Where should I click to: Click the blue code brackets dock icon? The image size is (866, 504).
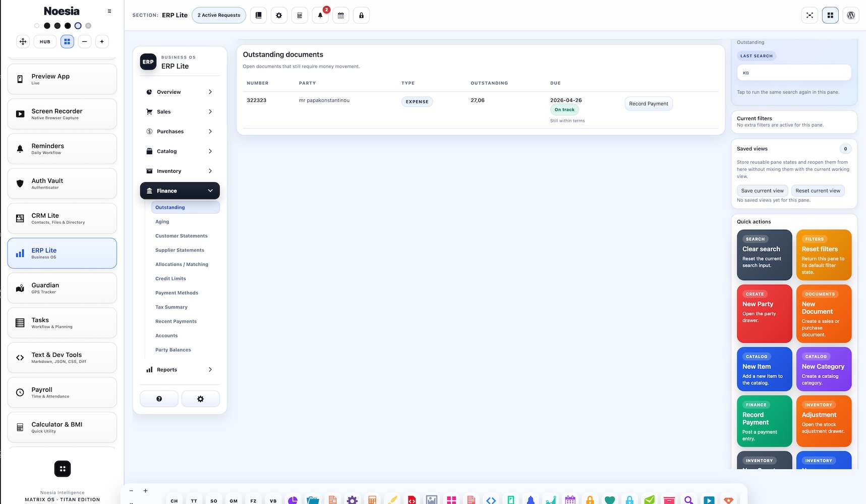coord(491,500)
